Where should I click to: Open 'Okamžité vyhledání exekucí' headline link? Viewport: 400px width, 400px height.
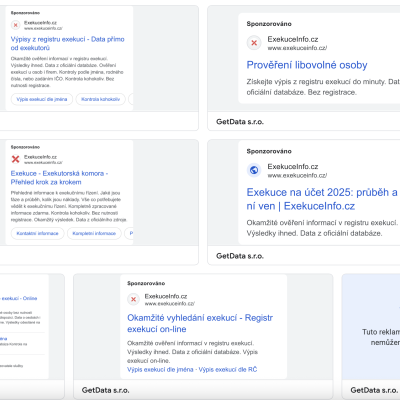(x=200, y=323)
